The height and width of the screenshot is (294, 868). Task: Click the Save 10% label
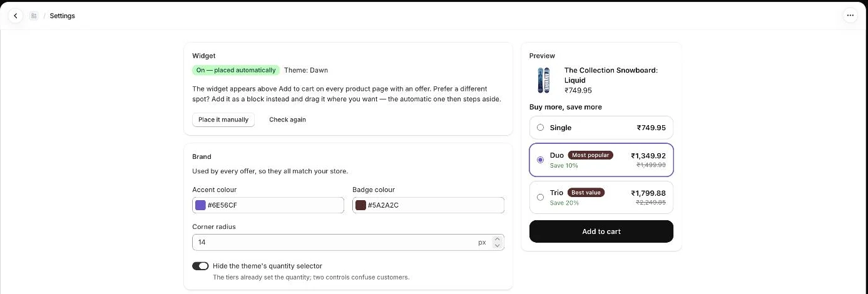564,166
